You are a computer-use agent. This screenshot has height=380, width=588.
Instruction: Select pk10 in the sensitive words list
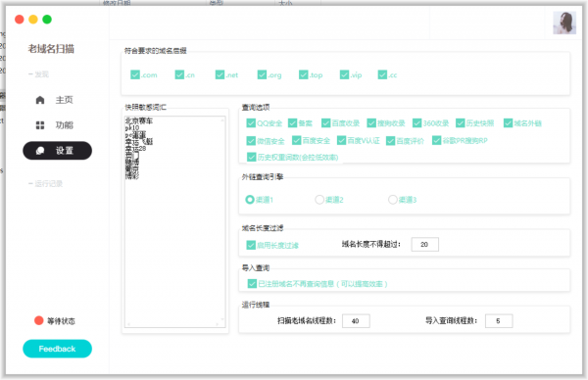pos(132,127)
